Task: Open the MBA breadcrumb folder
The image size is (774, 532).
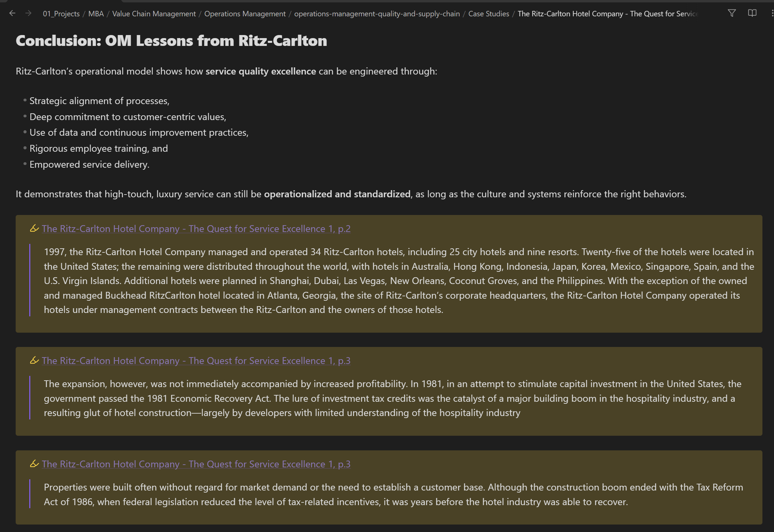Action: click(x=96, y=14)
